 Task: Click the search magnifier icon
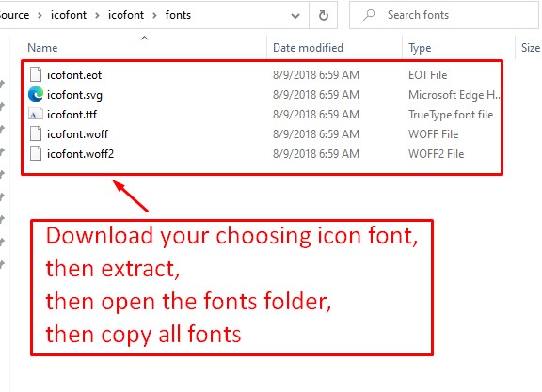tap(369, 15)
